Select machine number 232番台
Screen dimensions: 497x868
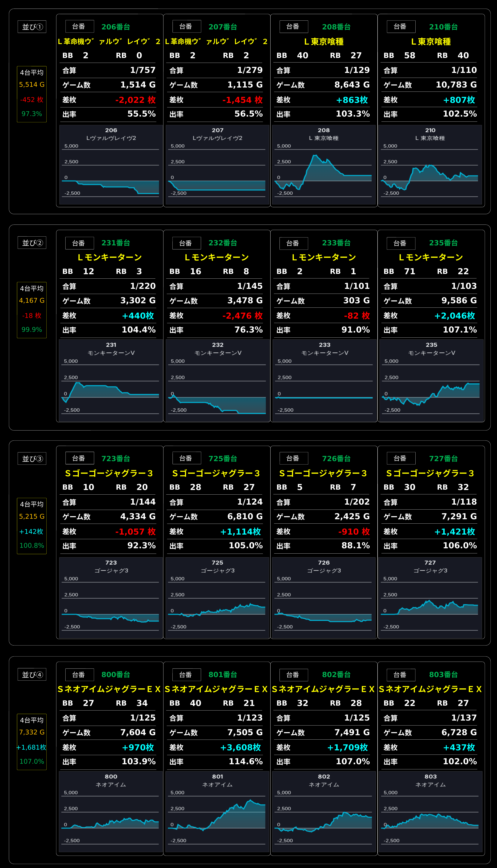223,243
